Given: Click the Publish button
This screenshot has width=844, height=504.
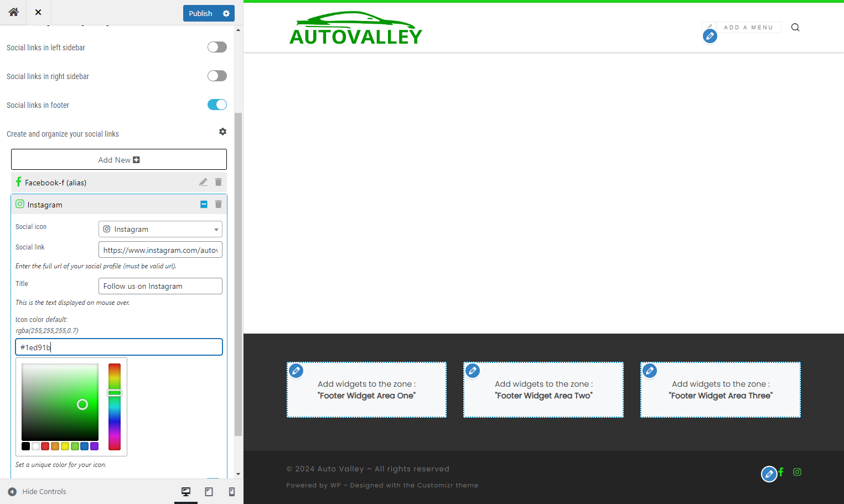Looking at the screenshot, I should coord(200,13).
